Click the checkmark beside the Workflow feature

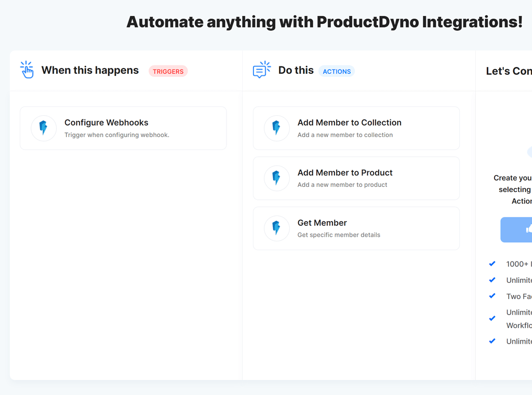(x=492, y=318)
